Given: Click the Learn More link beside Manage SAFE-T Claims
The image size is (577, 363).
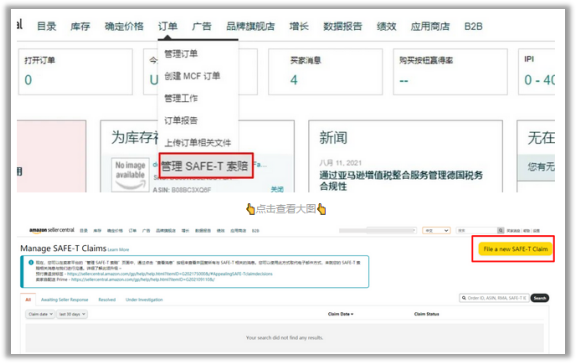Looking at the screenshot, I should click(118, 250).
